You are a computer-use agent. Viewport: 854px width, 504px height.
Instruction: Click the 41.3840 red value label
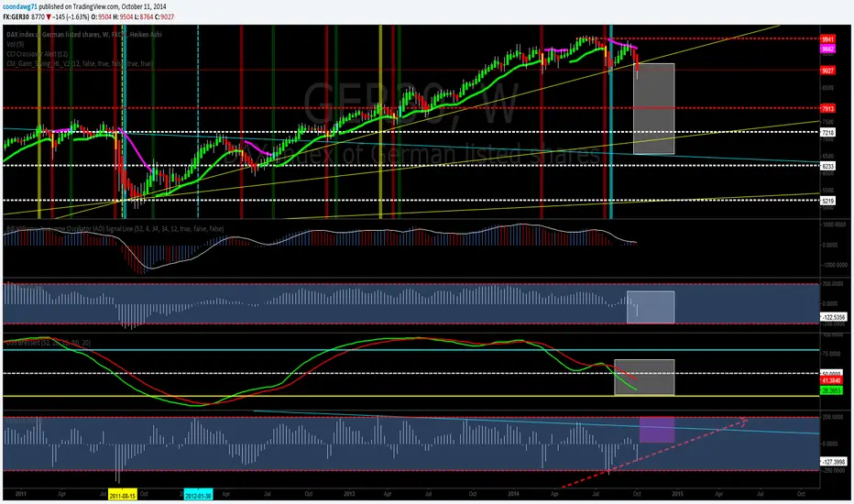tap(832, 380)
